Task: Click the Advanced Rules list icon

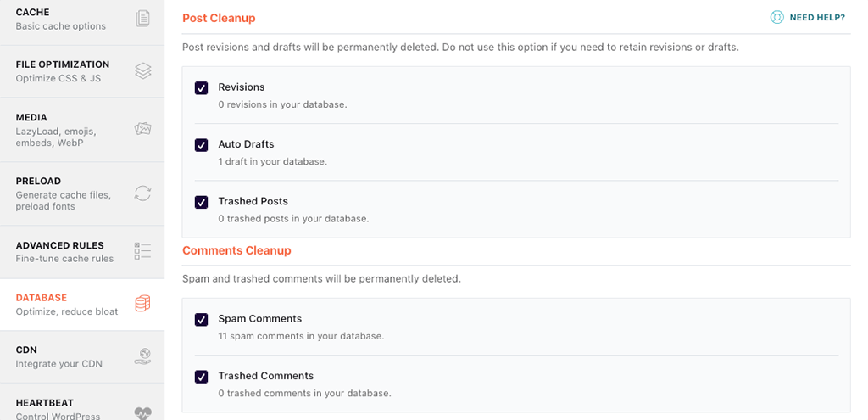Action: tap(142, 251)
